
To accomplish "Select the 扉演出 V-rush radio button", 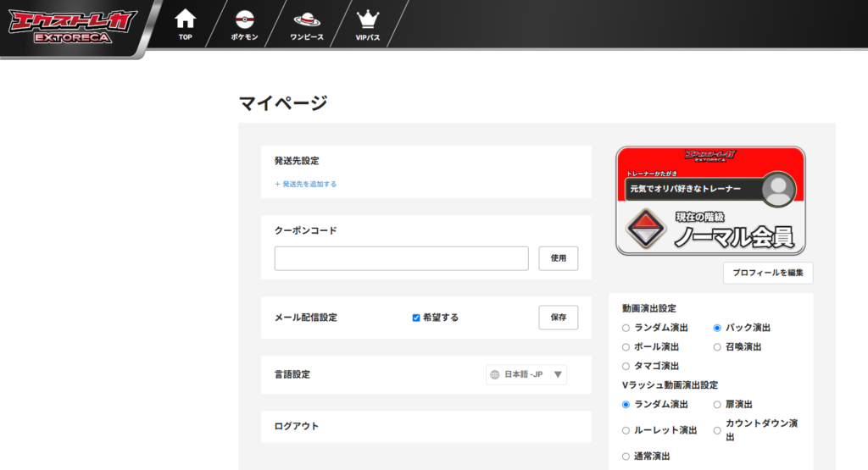I will 717,405.
